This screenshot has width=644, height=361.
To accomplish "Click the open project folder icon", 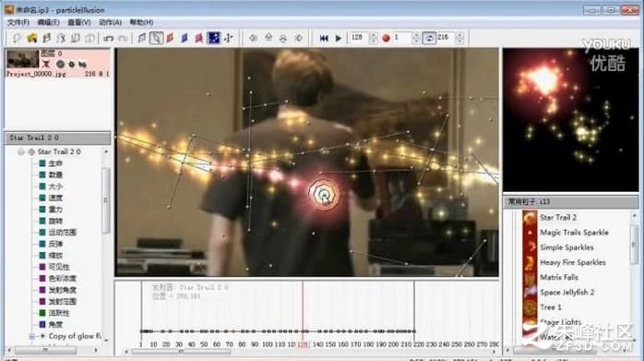I will pyautogui.click(x=31, y=38).
